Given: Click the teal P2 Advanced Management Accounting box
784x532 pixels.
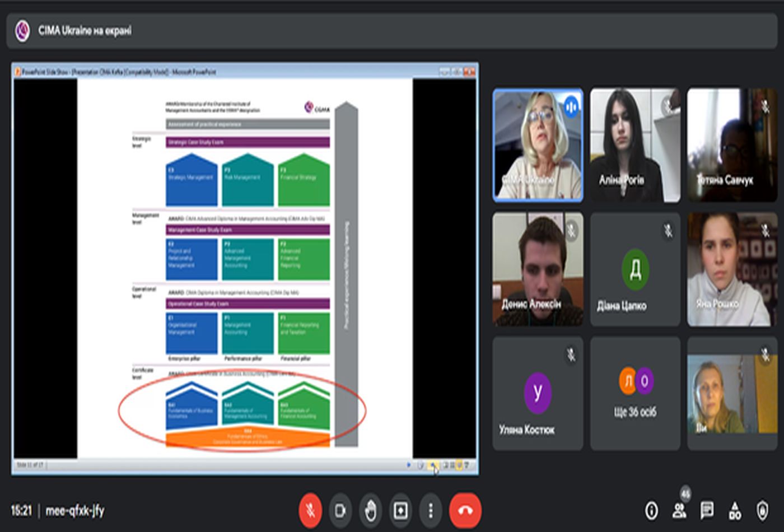Looking at the screenshot, I should coord(248,259).
